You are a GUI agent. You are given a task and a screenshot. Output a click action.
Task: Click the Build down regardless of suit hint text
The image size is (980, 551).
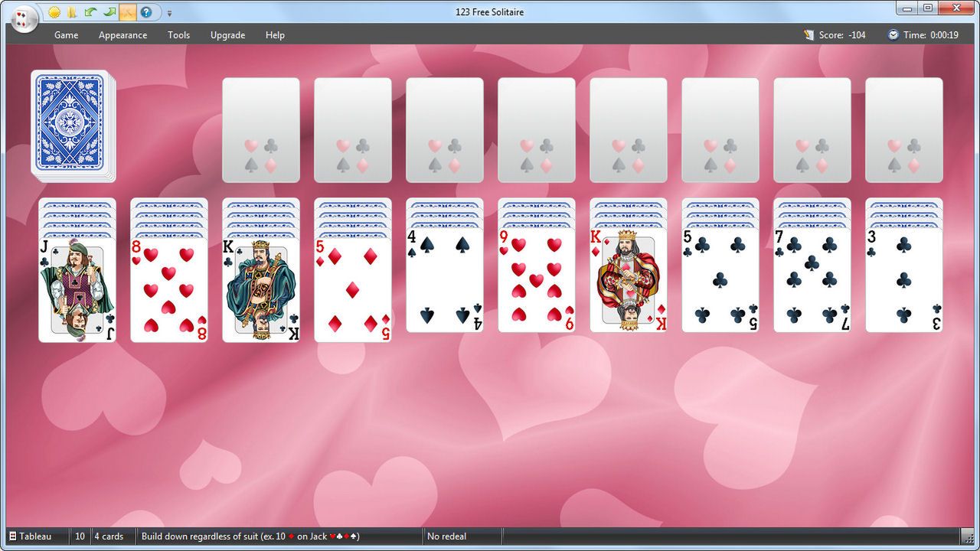250,536
